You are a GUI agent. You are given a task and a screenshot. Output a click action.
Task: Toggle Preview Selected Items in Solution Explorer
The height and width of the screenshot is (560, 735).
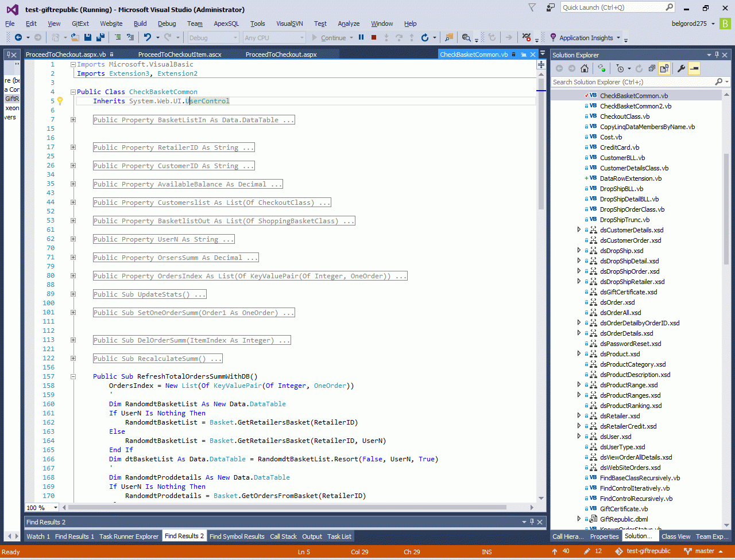[x=694, y=68]
